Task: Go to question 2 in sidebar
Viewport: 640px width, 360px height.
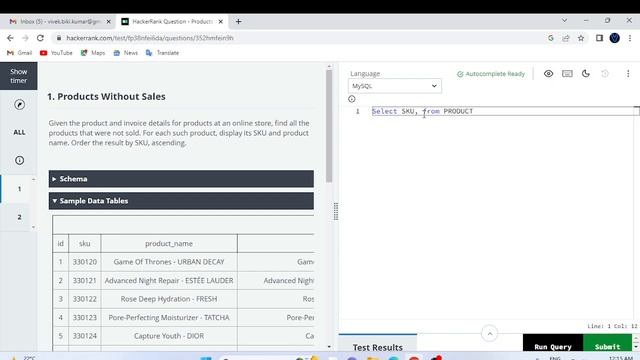Action: coord(19,217)
